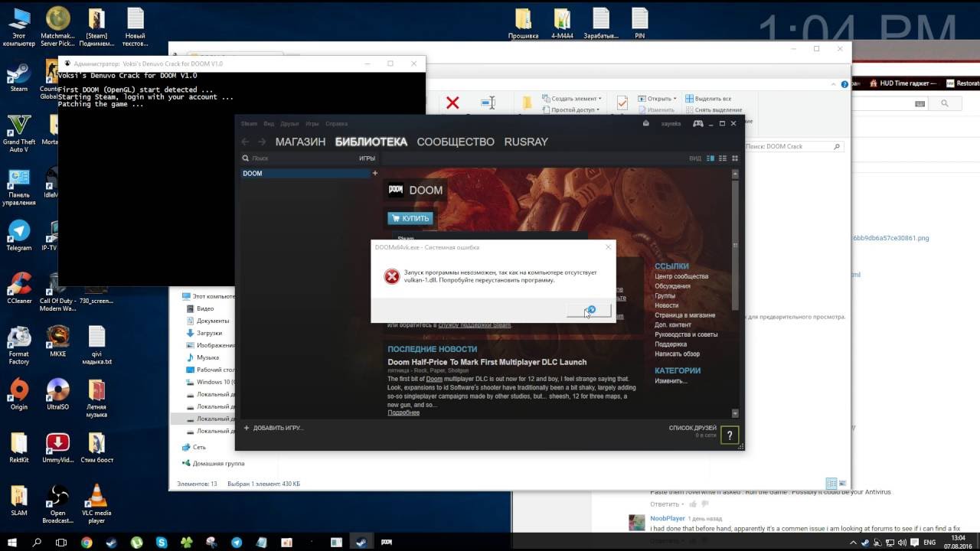Open СПИСОК ДРУЗЕЙ in Steam

[693, 428]
